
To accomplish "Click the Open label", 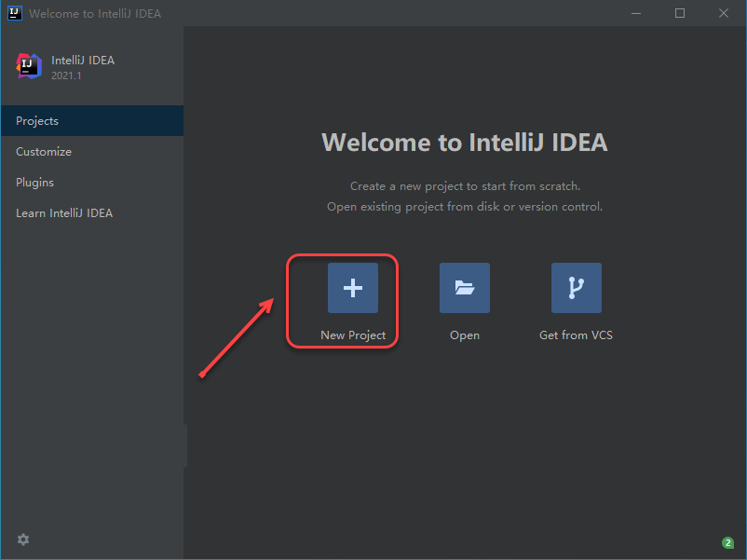I will [x=465, y=335].
